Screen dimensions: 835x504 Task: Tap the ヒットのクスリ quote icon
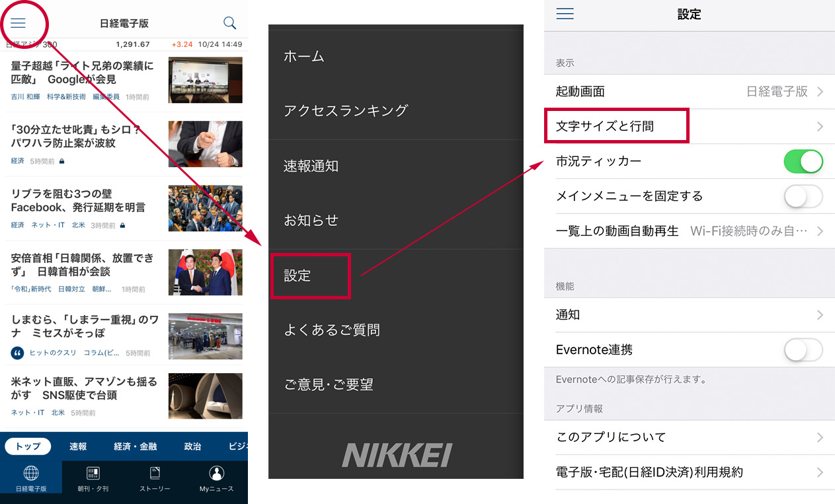pos(18,353)
